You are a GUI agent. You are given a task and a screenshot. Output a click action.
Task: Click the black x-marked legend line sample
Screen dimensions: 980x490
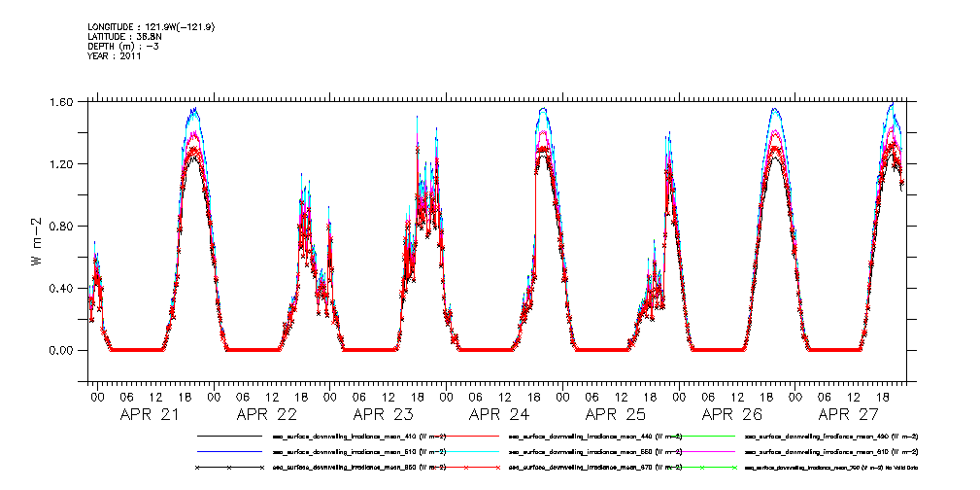229,468
